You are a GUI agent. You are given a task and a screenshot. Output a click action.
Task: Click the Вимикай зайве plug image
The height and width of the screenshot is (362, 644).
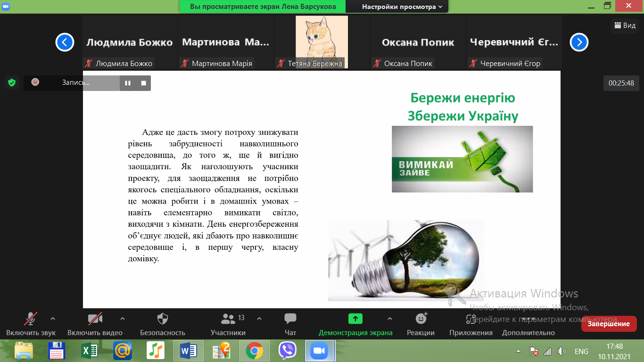pyautogui.click(x=462, y=159)
